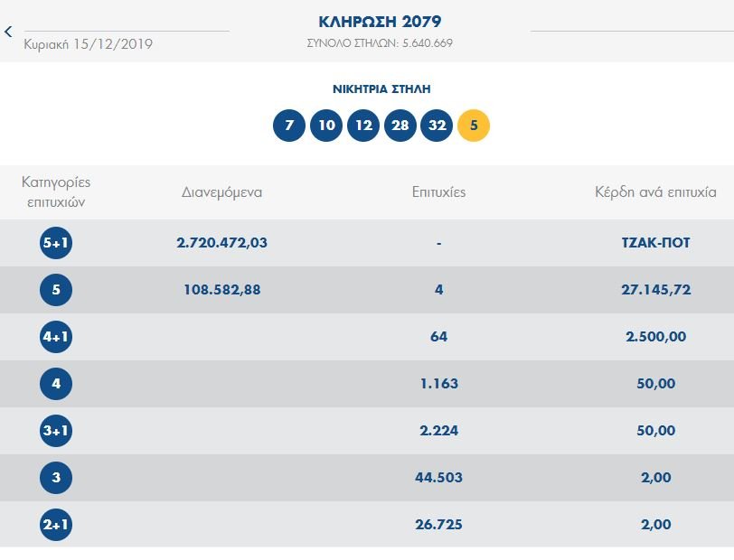Click the Κέρδη ανά επιτυχία header
Viewport: 734px width, 560px height.
click(655, 192)
